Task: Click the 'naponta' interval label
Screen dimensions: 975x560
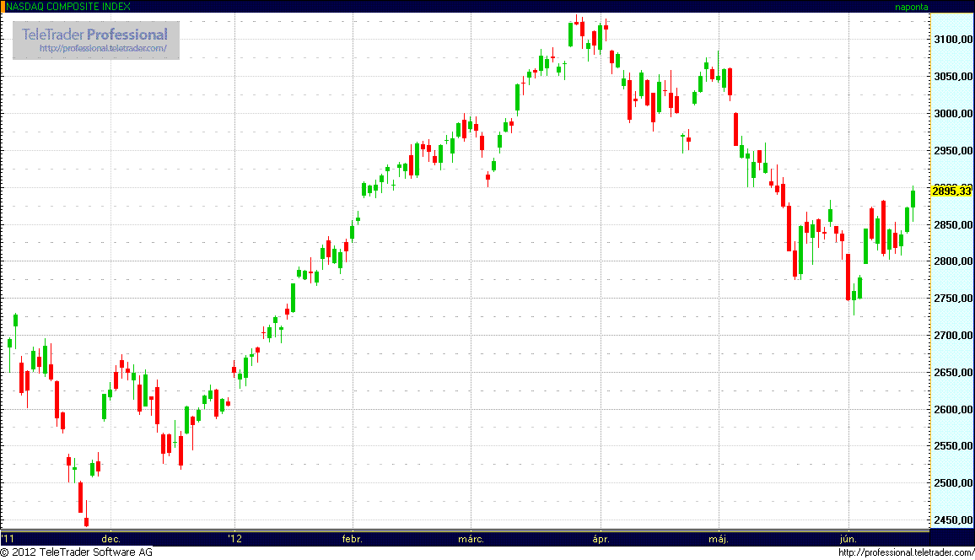Action: (911, 7)
